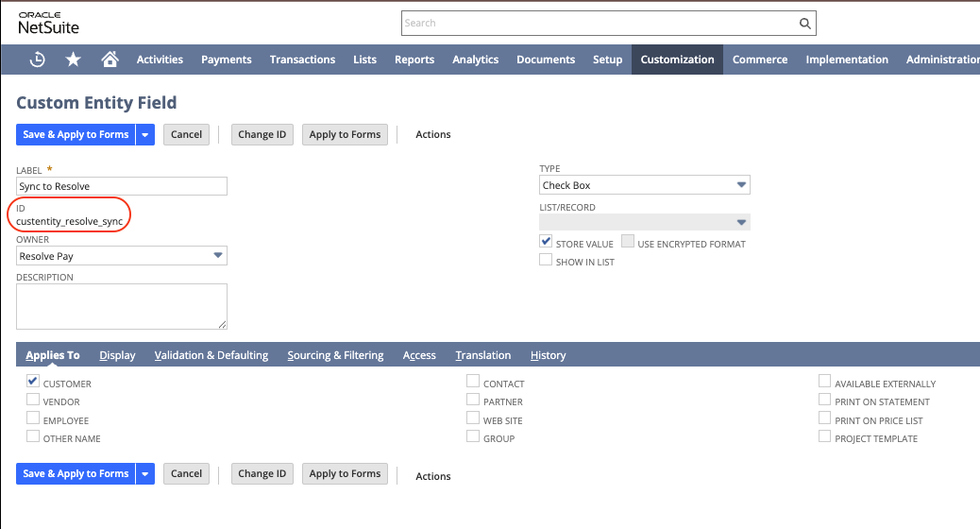Click the search magnifier icon
This screenshot has width=980, height=529.
tap(805, 23)
